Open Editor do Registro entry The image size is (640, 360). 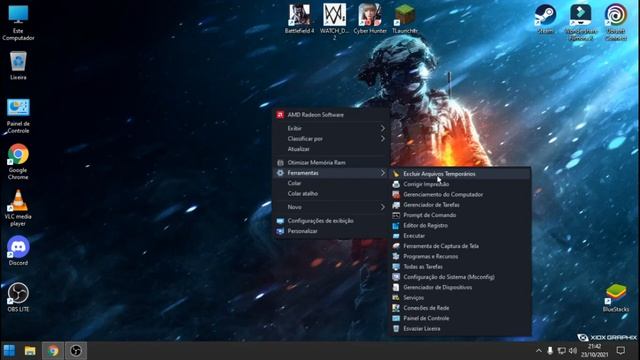[x=460, y=225]
